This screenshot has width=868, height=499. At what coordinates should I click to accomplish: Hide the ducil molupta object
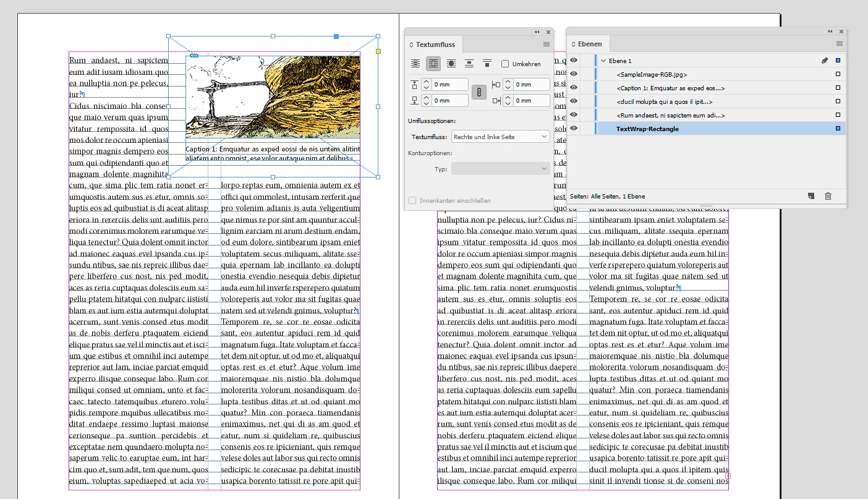574,101
